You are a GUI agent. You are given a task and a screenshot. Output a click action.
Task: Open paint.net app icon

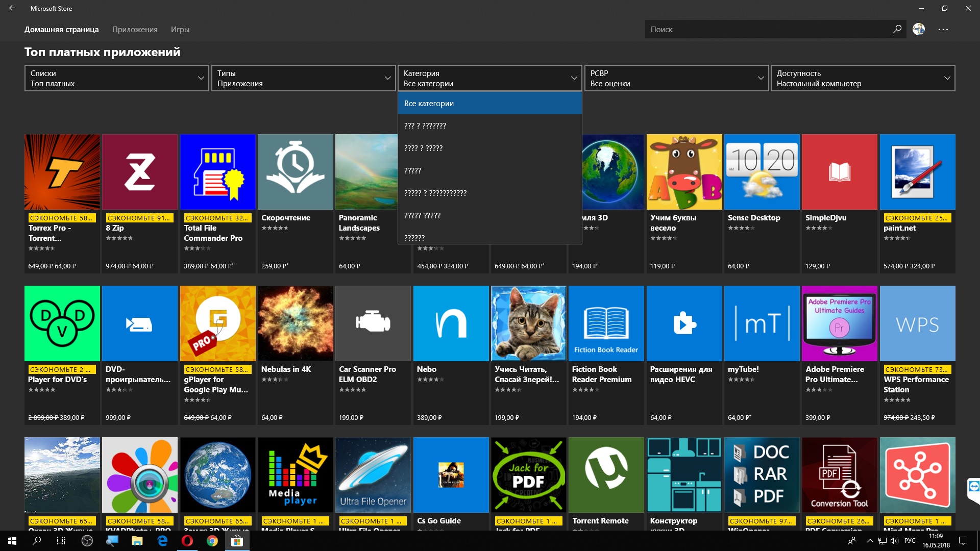pos(918,172)
